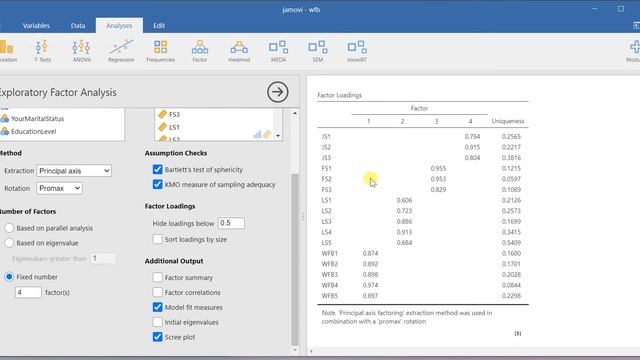
Task: Collapse analysis options with arrow button
Action: point(278,92)
